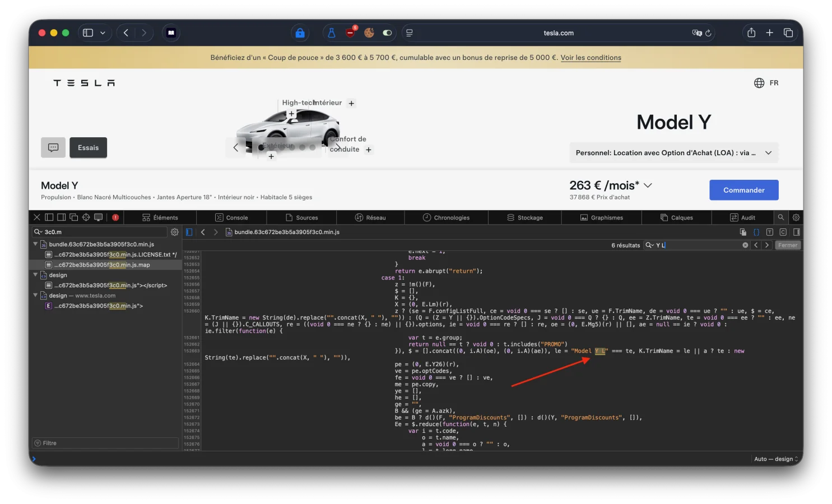Click the Tesla logo
Image resolution: width=832 pixels, height=504 pixels.
coord(84,83)
